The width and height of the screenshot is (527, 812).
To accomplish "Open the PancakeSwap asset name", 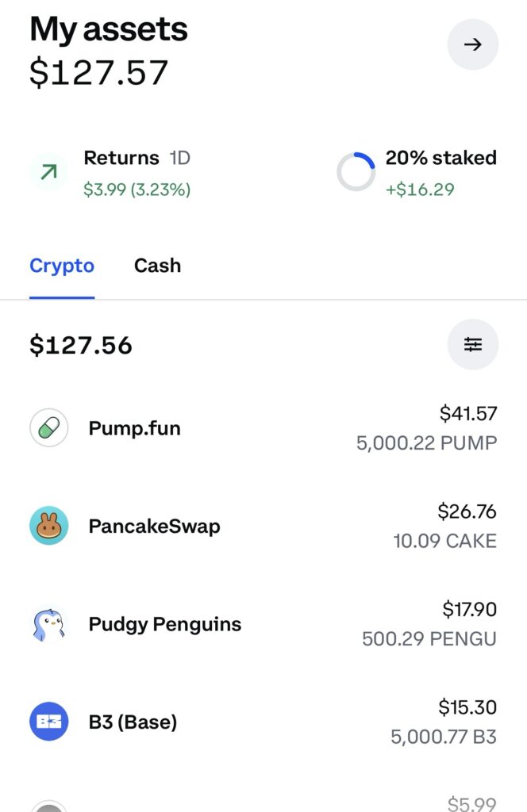I will 154,527.
